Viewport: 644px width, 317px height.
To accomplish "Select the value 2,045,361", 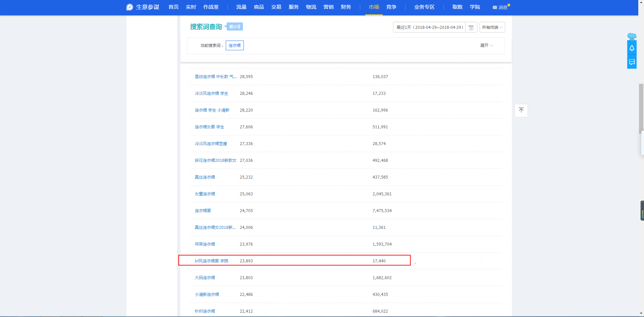I will [382, 194].
